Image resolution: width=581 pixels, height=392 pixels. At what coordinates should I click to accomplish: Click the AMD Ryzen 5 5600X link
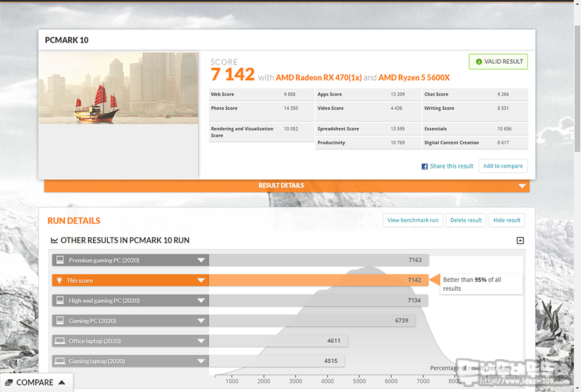coord(414,78)
